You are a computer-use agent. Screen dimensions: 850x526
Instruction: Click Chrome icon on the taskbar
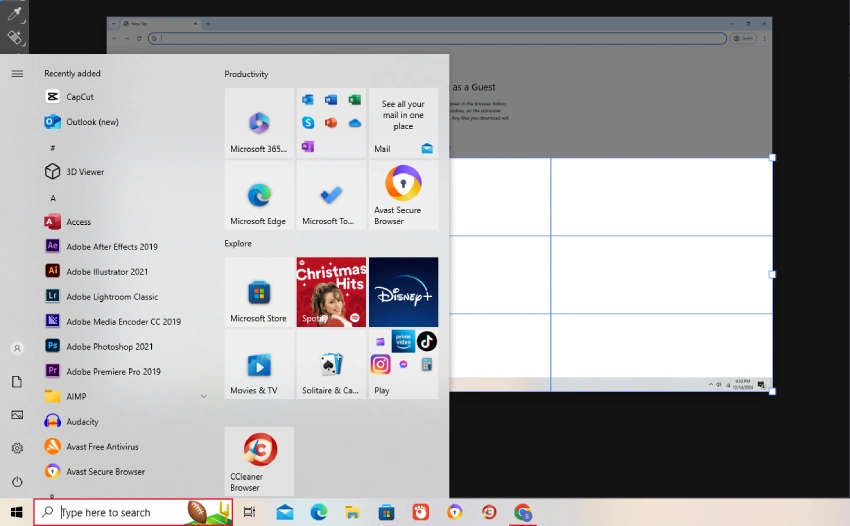[523, 512]
